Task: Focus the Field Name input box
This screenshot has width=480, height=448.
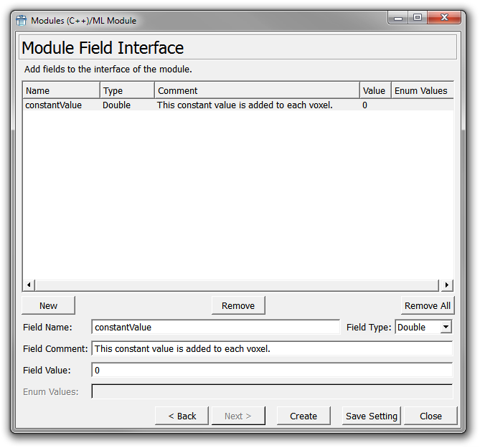Action: 215,327
